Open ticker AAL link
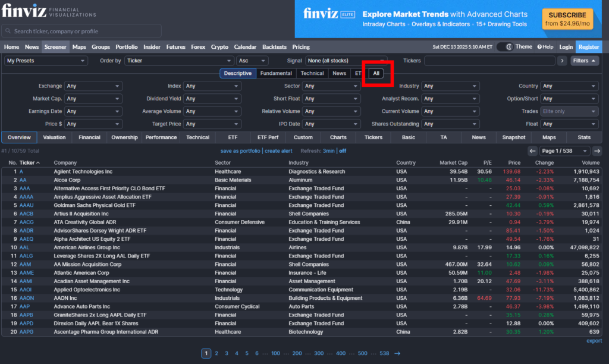This screenshot has width=609, height=364. 24,247
